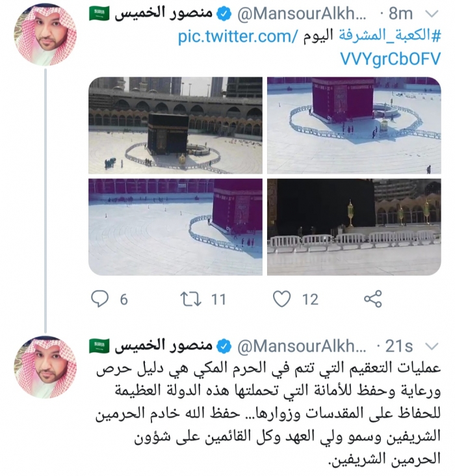Open the reply icon with 6 replies
Viewport: 455px width, 476px height.
[100, 299]
